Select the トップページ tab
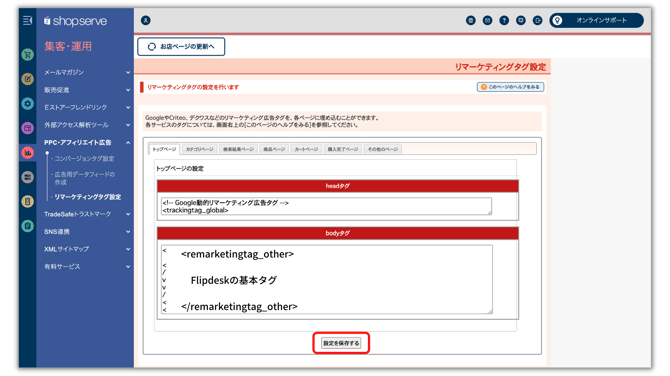 coord(164,149)
